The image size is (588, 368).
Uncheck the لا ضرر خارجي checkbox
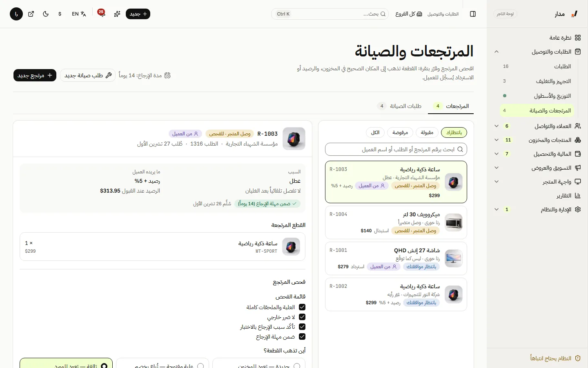tap(302, 317)
